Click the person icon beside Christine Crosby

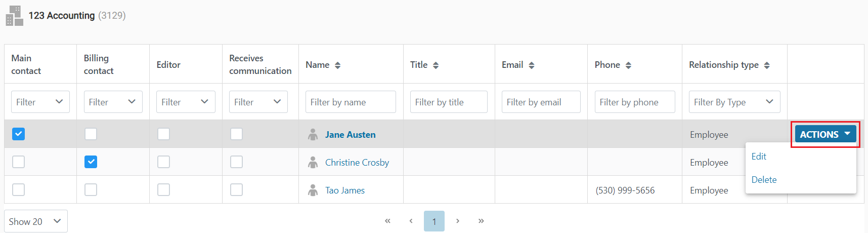(x=313, y=162)
